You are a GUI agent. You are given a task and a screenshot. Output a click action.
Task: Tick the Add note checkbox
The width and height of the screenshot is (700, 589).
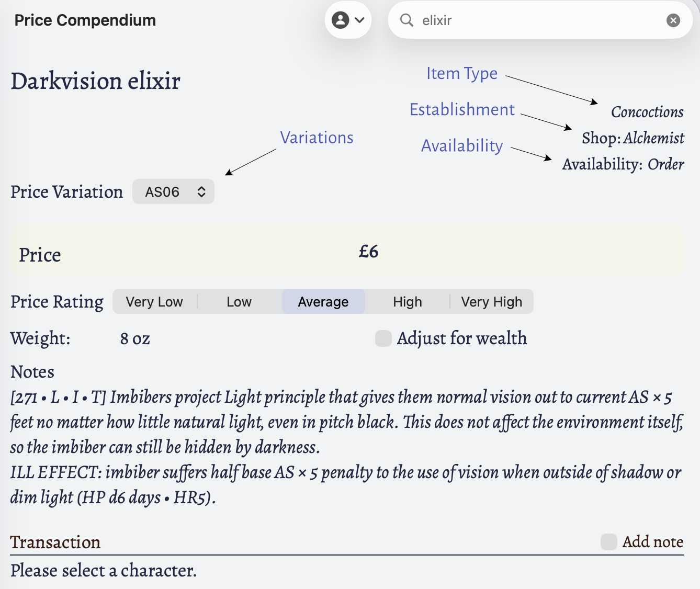tap(609, 542)
